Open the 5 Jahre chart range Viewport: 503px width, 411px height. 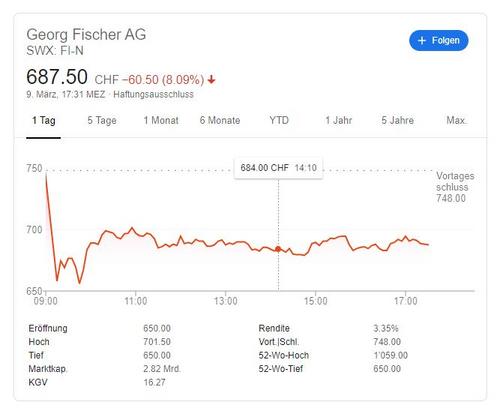point(398,120)
